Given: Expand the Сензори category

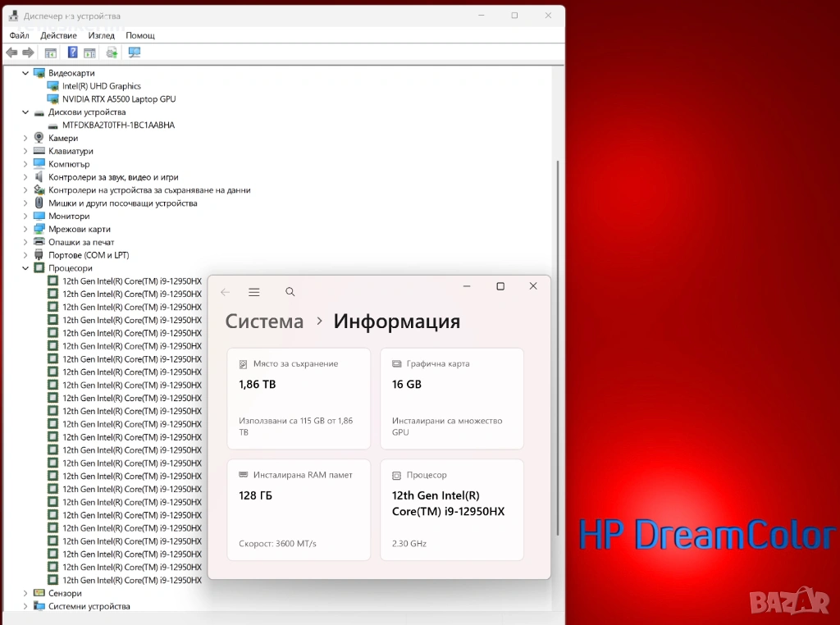Looking at the screenshot, I should click(x=25, y=593).
